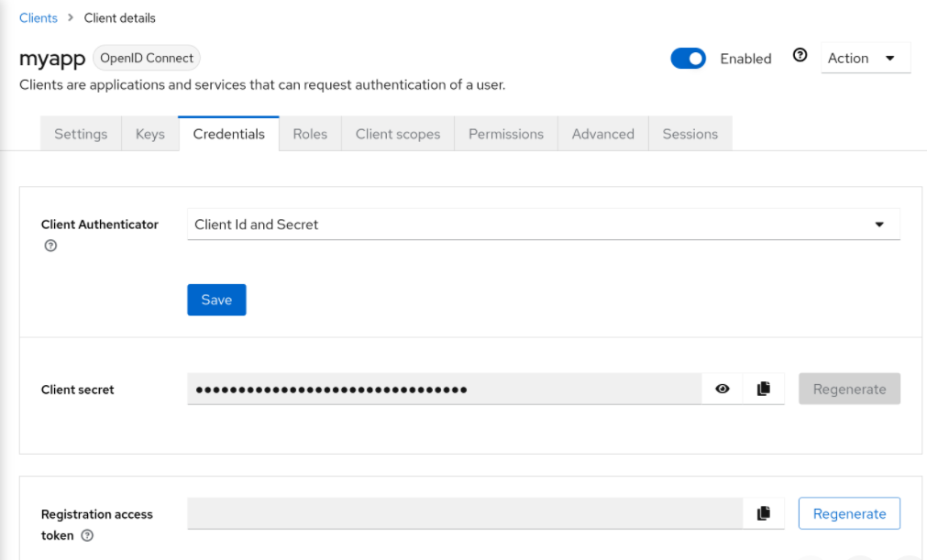This screenshot has width=927, height=560.
Task: Open help for Client Authenticator
Action: point(50,246)
